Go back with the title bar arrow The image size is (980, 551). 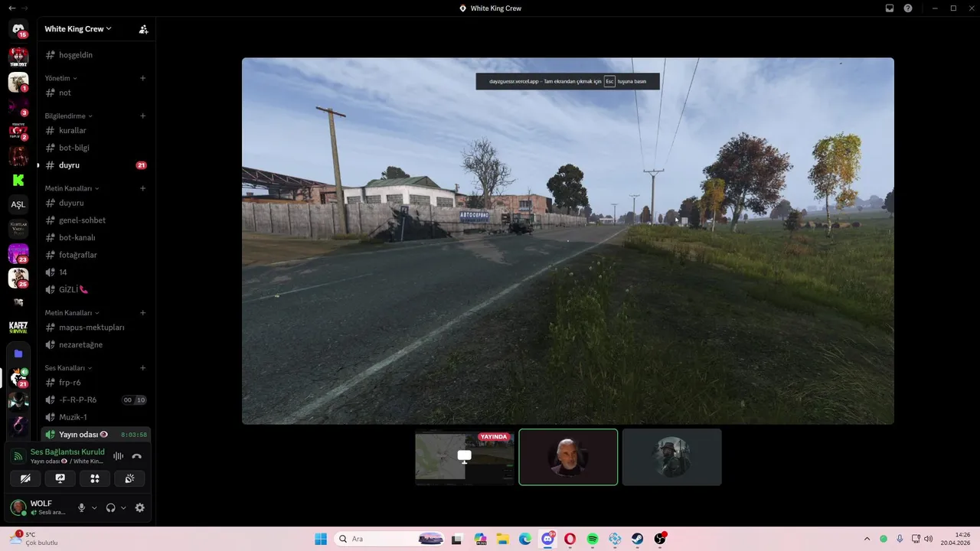pyautogui.click(x=11, y=8)
